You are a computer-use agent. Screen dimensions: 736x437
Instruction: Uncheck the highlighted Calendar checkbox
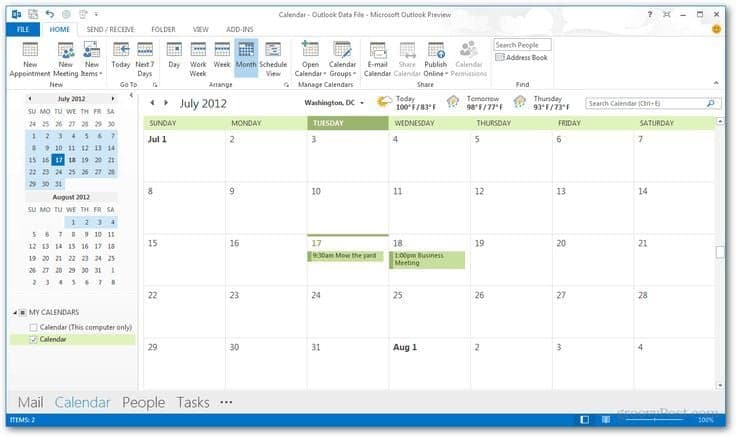point(34,340)
